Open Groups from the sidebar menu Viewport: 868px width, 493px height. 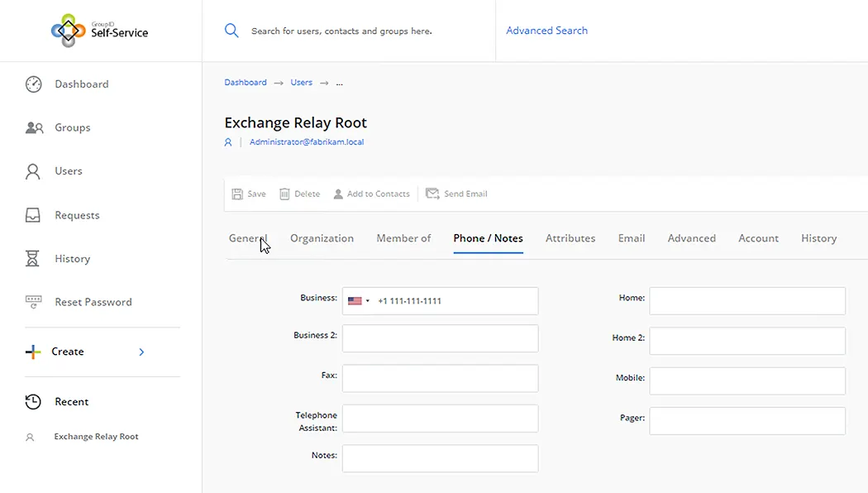coord(73,127)
